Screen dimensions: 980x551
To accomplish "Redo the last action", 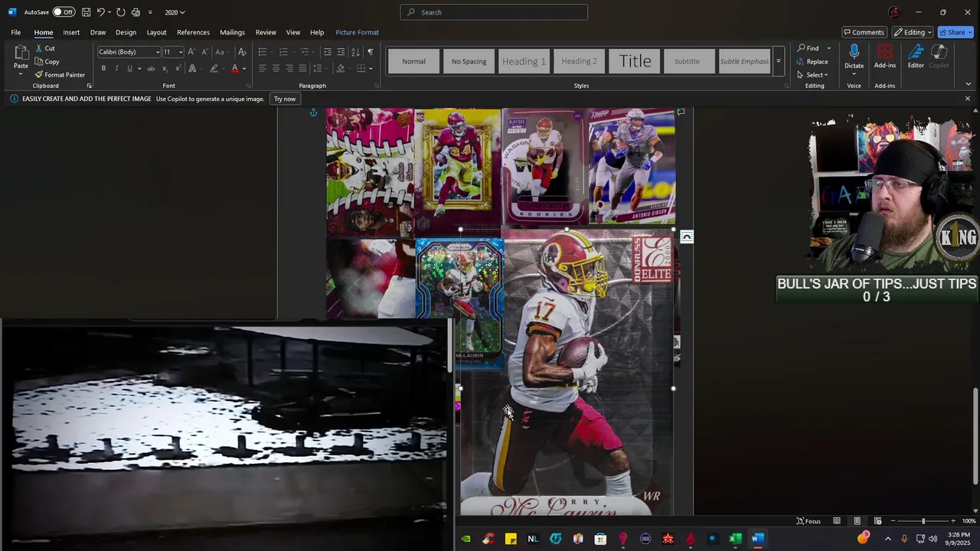I will pos(121,12).
